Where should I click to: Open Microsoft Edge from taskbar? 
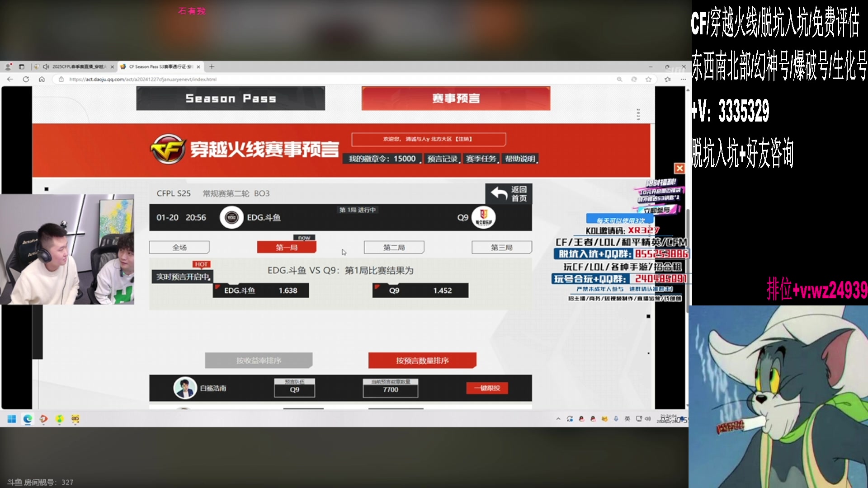coord(28,419)
